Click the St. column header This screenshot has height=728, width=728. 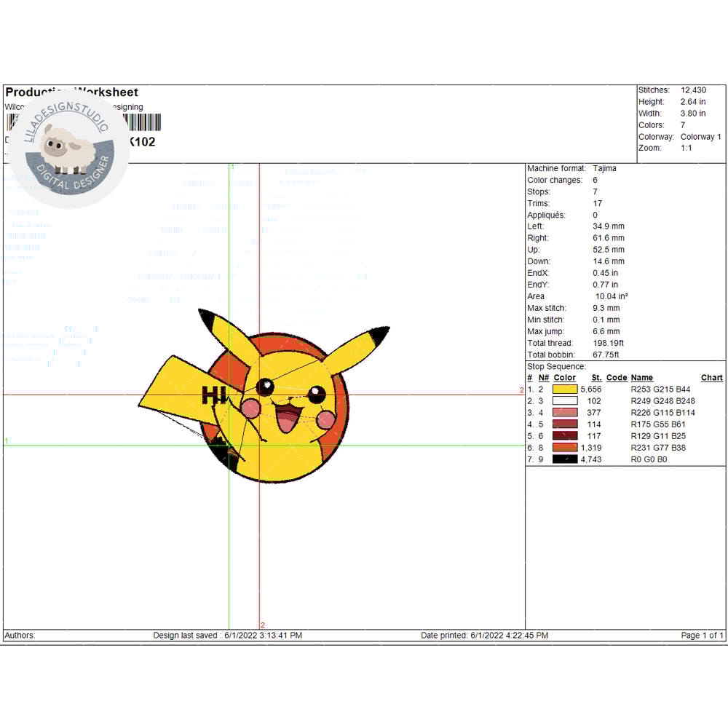click(596, 378)
